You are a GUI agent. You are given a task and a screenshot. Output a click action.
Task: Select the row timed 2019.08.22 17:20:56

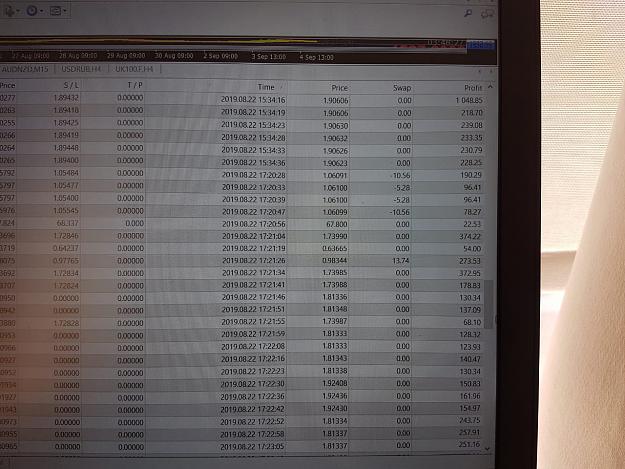pos(242,224)
